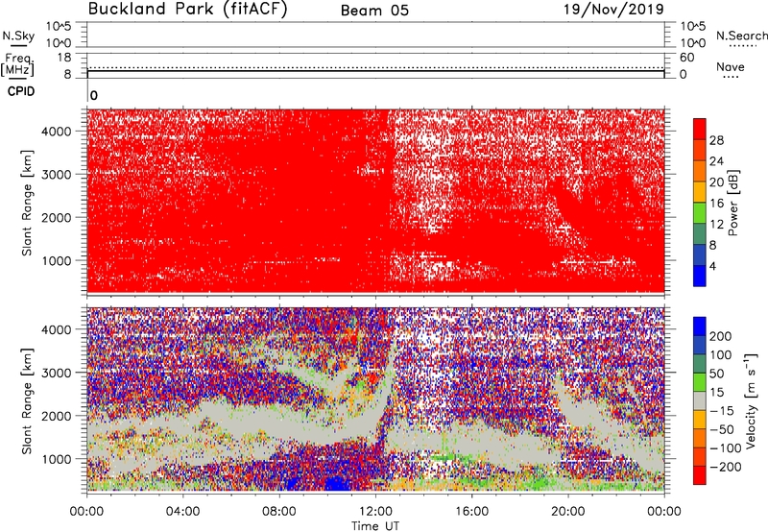The height and width of the screenshot is (532, 768).
Task: Click the power scale label '4'
Action: tap(712, 266)
